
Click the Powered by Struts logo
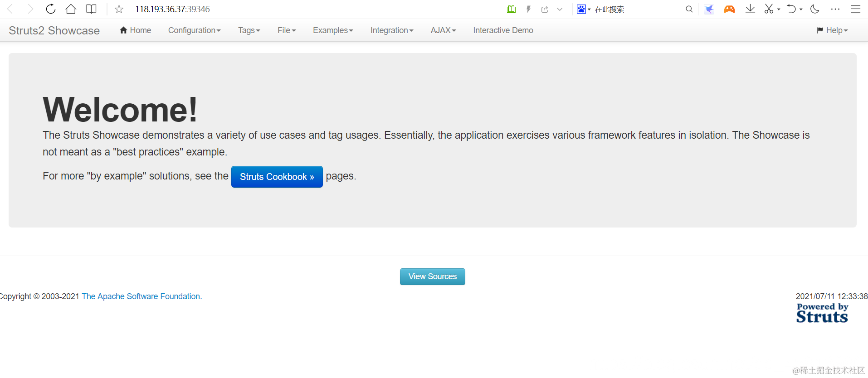click(x=822, y=313)
